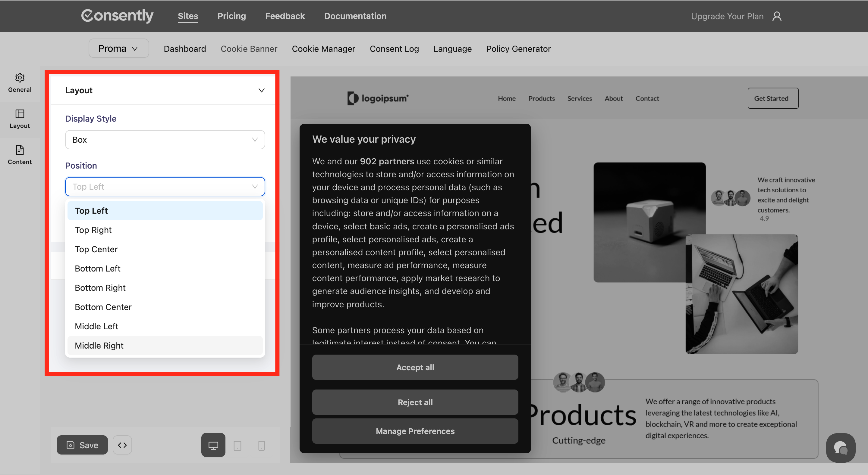Click the embed code brackets icon
The image size is (868, 475).
(x=122, y=445)
